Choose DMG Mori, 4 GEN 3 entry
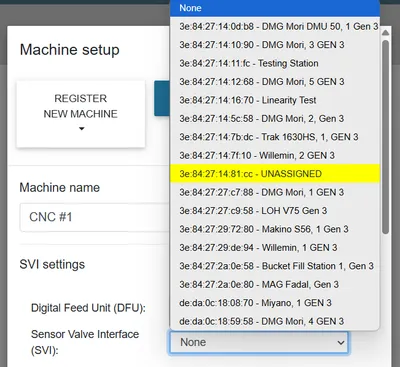Image resolution: width=400 pixels, height=367 pixels. pyautogui.click(x=275, y=321)
